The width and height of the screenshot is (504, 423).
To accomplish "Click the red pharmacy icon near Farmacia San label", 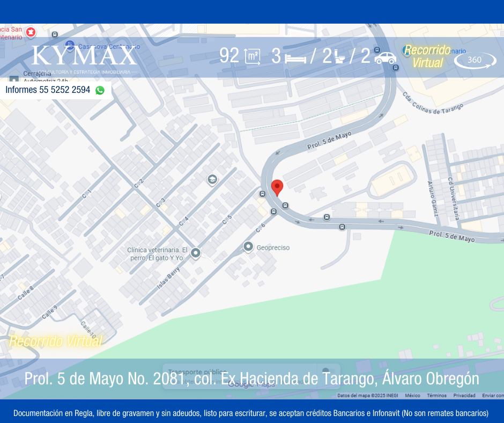I will (31, 32).
